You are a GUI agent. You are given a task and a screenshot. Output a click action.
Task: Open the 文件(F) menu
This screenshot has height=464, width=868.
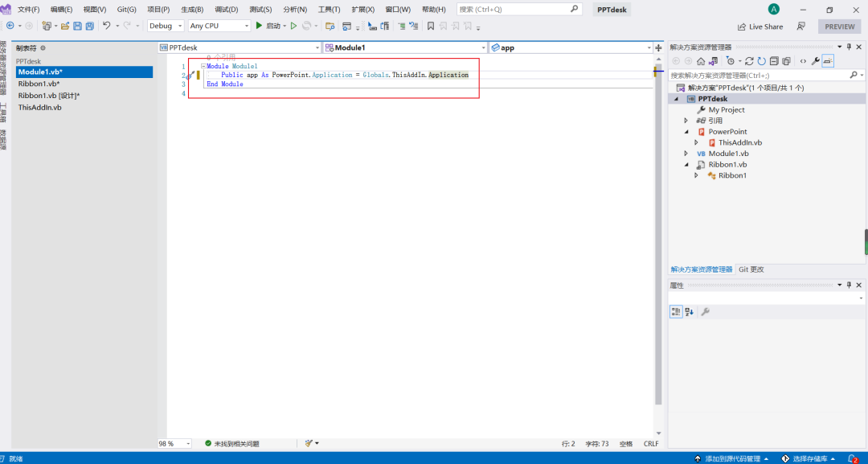29,10
